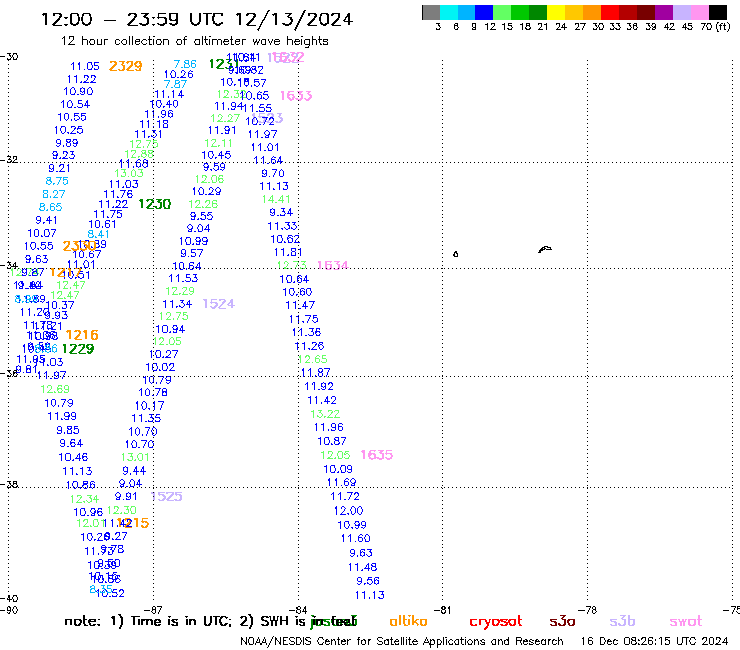Click orange altika time label '1216'
Screen dimensions: 740x650
(x=82, y=335)
